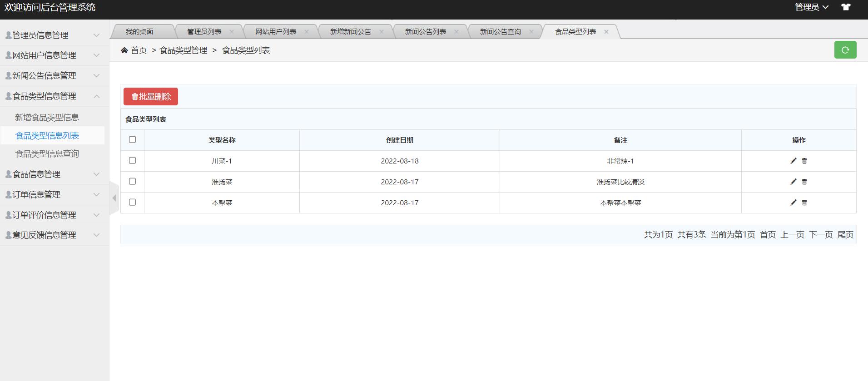Screen dimensions: 868x381
Task: Open 食品类型信息查询 in the sidebar
Action: point(47,154)
